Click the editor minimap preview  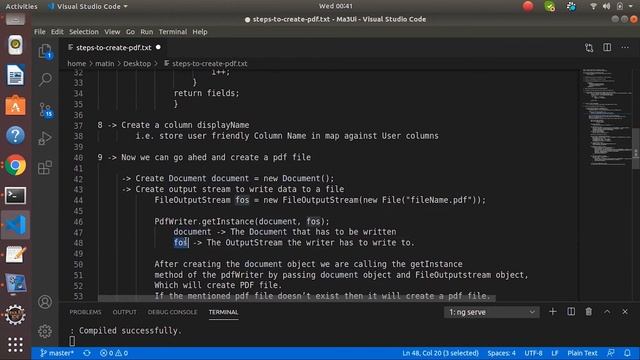[607, 117]
